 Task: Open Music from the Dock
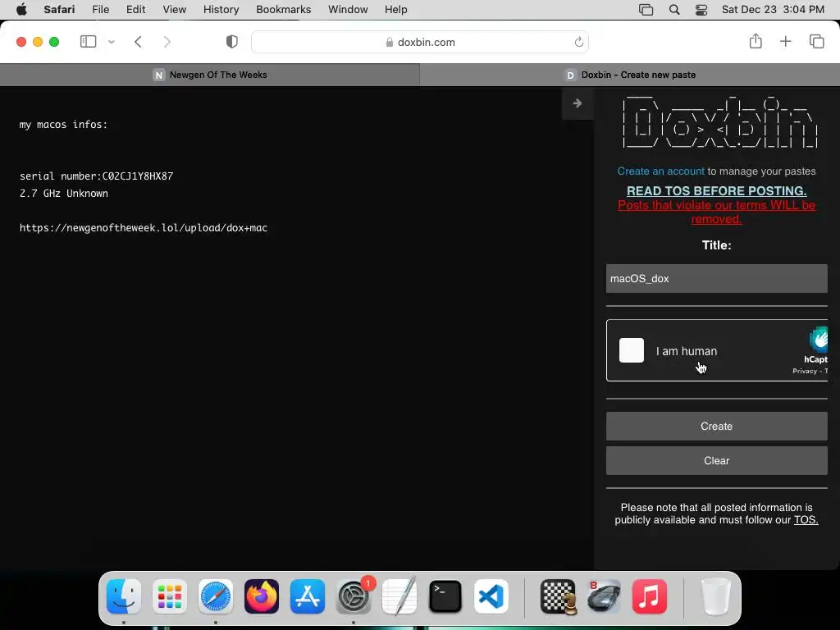pyautogui.click(x=650, y=596)
